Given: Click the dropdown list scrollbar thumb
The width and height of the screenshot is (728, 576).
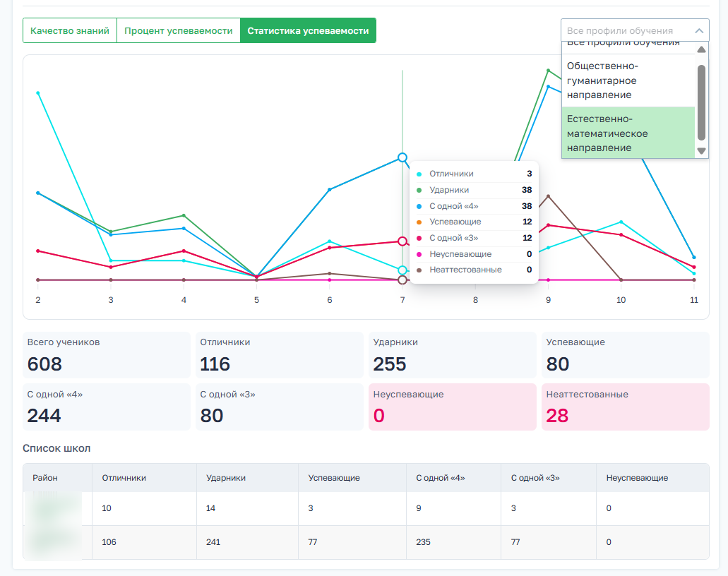Looking at the screenshot, I should click(x=702, y=102).
